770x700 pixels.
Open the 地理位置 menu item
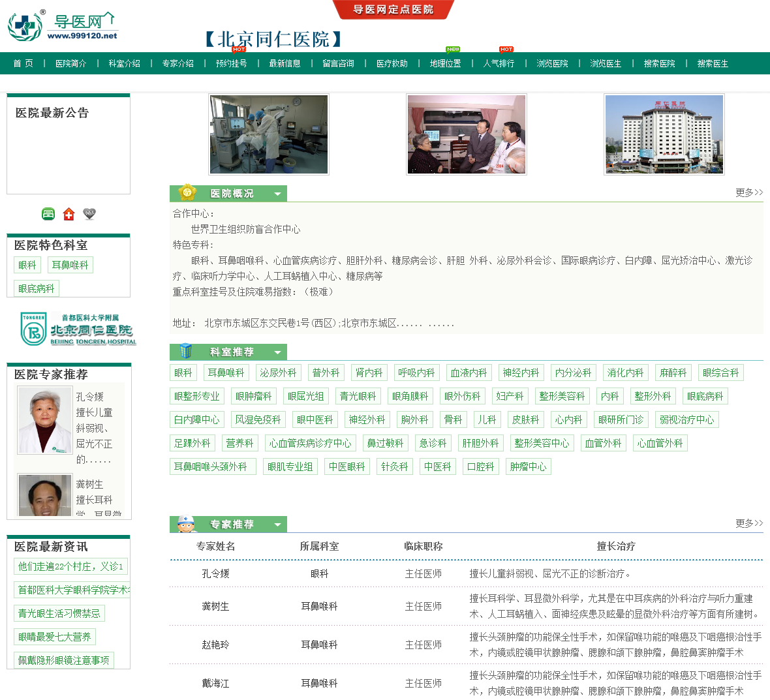pyautogui.click(x=446, y=63)
